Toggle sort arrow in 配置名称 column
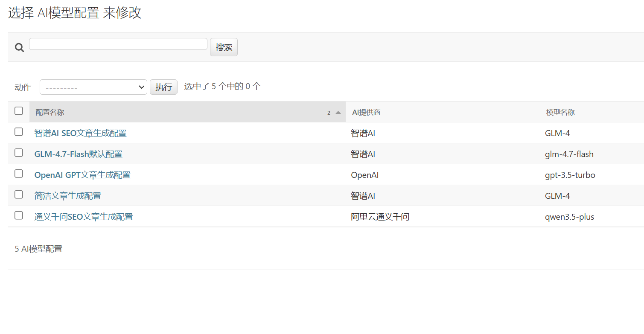 pos(338,113)
